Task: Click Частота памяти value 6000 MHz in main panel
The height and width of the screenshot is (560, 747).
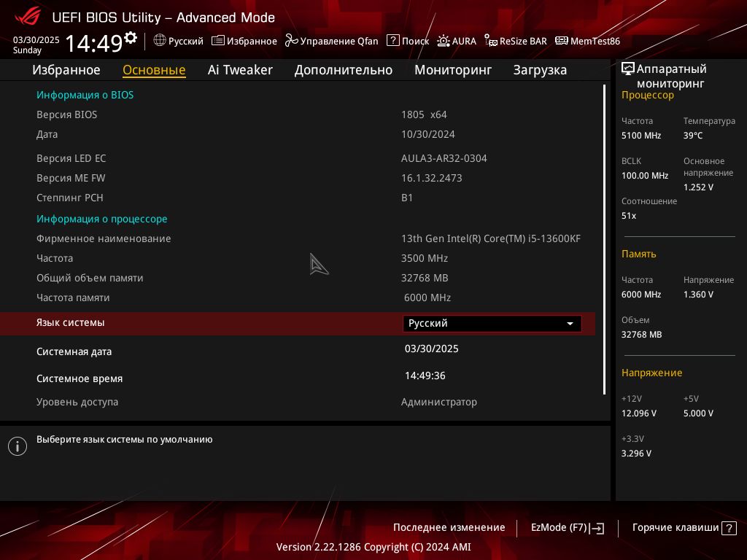Action: pos(427,297)
